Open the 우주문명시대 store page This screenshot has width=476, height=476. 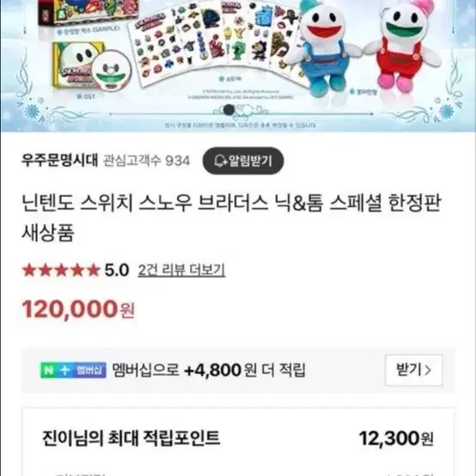(59, 161)
